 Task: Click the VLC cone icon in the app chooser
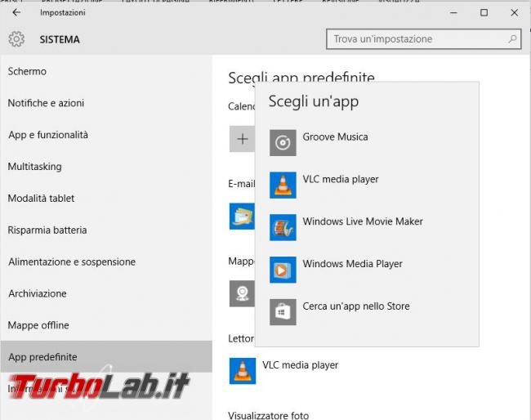pyautogui.click(x=283, y=185)
